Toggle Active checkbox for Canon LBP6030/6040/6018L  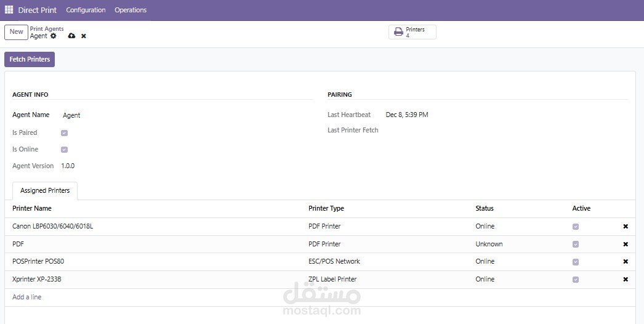click(x=576, y=227)
